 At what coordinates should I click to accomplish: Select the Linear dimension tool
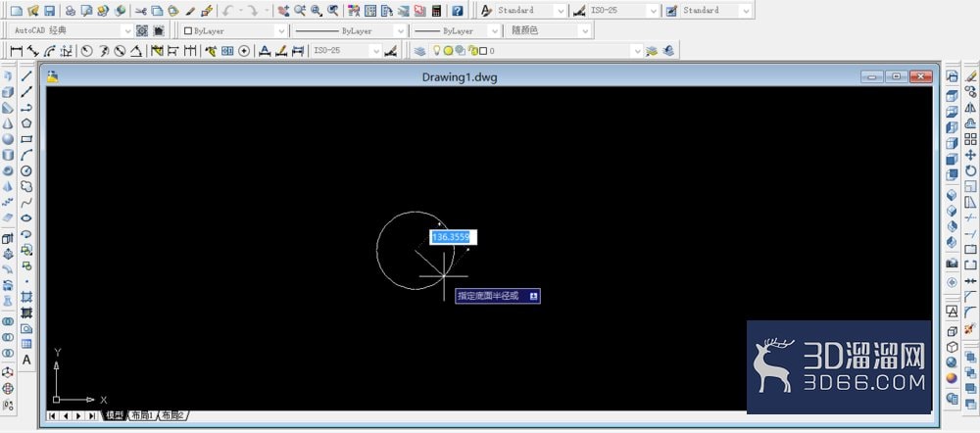click(17, 51)
